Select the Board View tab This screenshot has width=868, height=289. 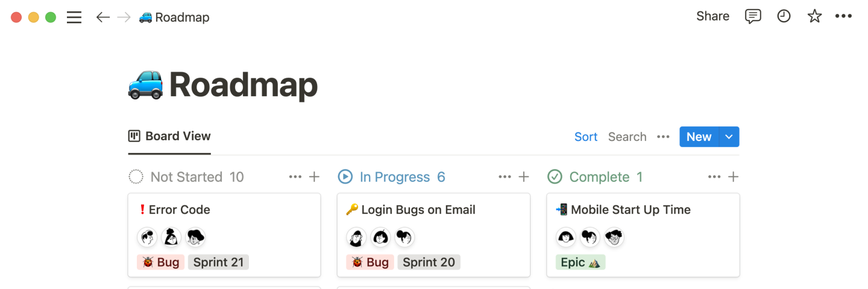[x=169, y=136]
